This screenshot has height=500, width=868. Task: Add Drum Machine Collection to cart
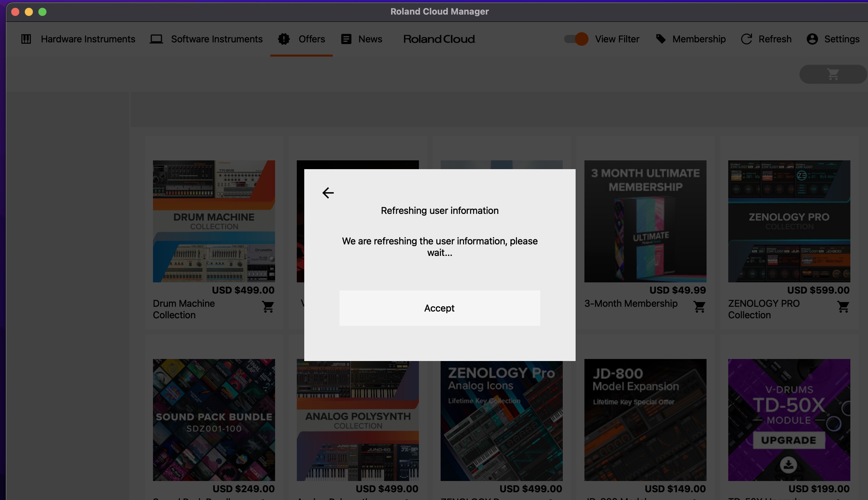[268, 307]
